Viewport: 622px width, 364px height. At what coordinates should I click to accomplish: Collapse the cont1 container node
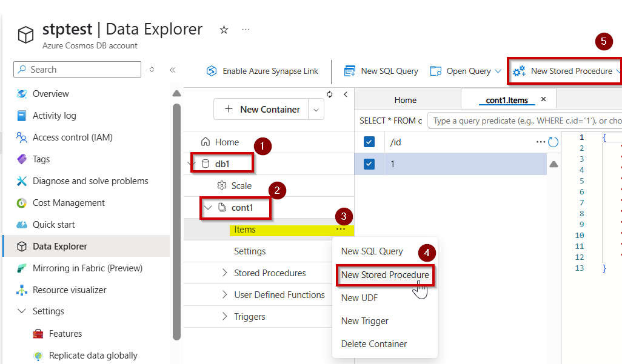coord(207,207)
